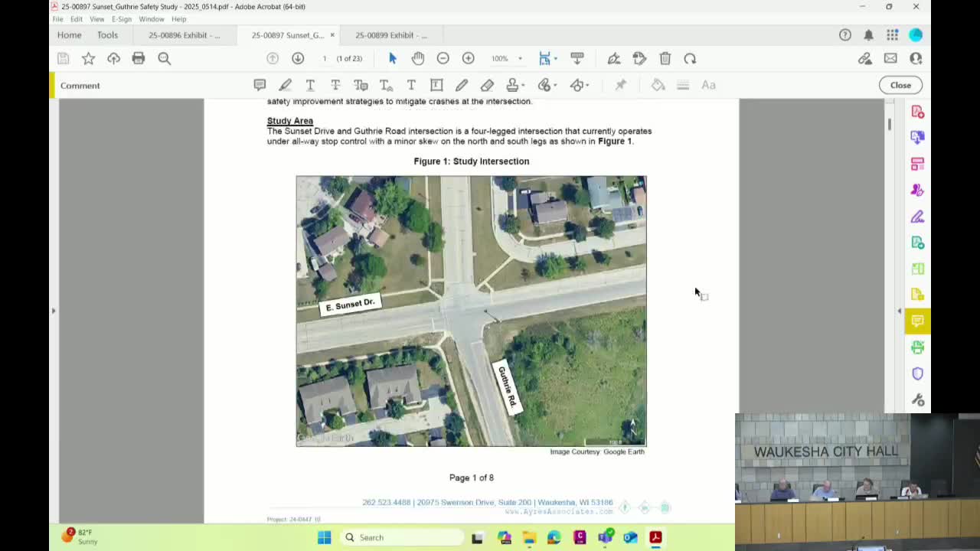
Task: Open the Tools view
Action: click(x=107, y=35)
